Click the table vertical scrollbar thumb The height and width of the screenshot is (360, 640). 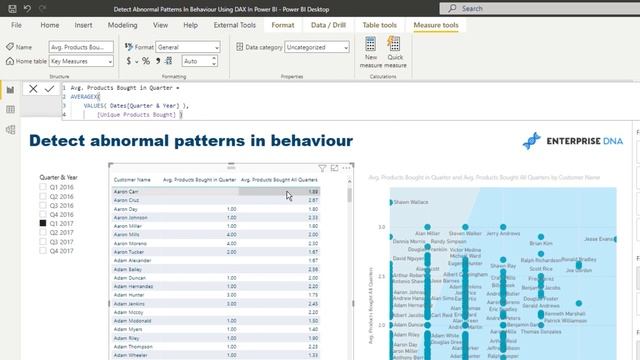tap(349, 195)
